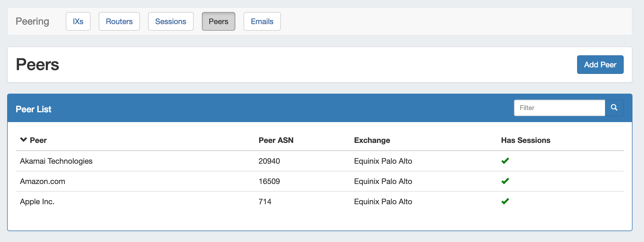Open the Apple Inc. peer entry
Image resolution: width=644 pixels, height=242 pixels.
[37, 201]
